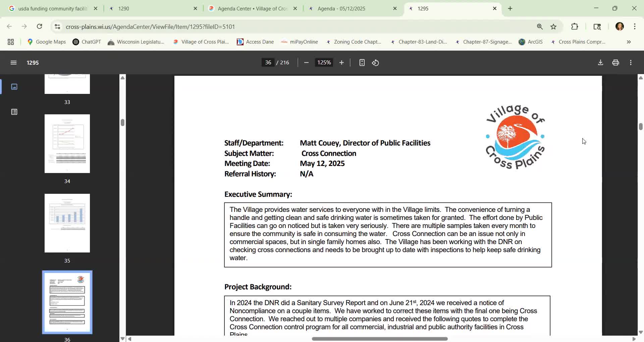This screenshot has height=342, width=644.
Task: Rotate the PDF counterclockwise
Action: [375, 63]
